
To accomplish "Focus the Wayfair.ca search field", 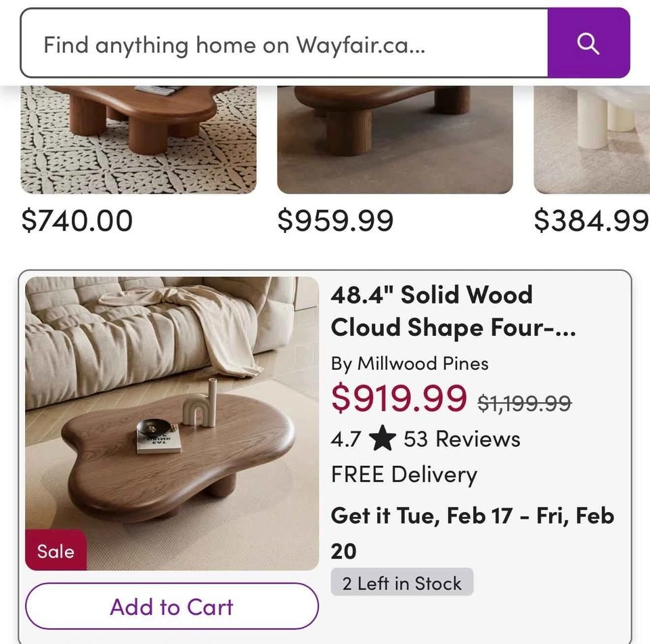I will point(284,45).
